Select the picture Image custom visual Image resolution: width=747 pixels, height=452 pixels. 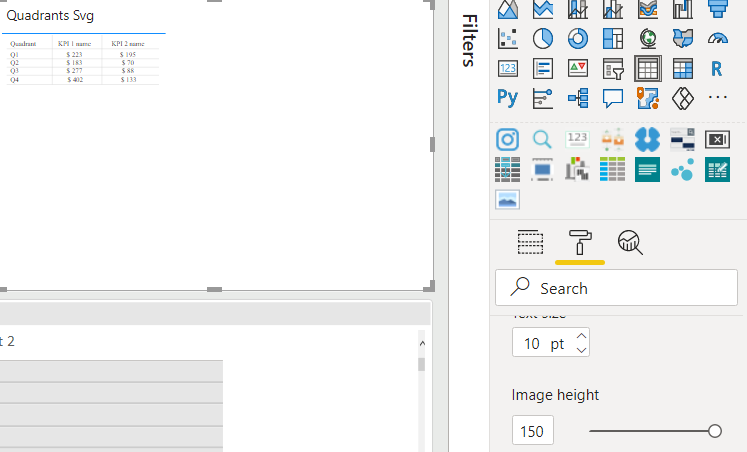(x=507, y=200)
